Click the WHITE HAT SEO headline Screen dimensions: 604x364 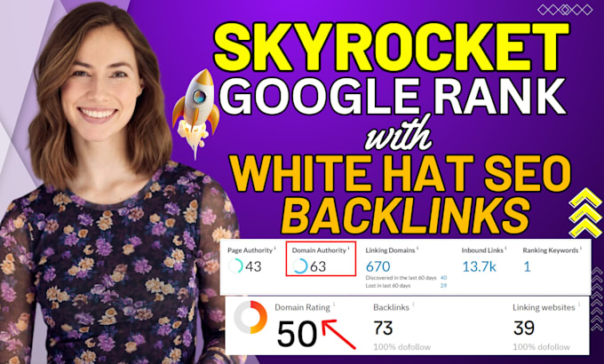pyautogui.click(x=401, y=172)
